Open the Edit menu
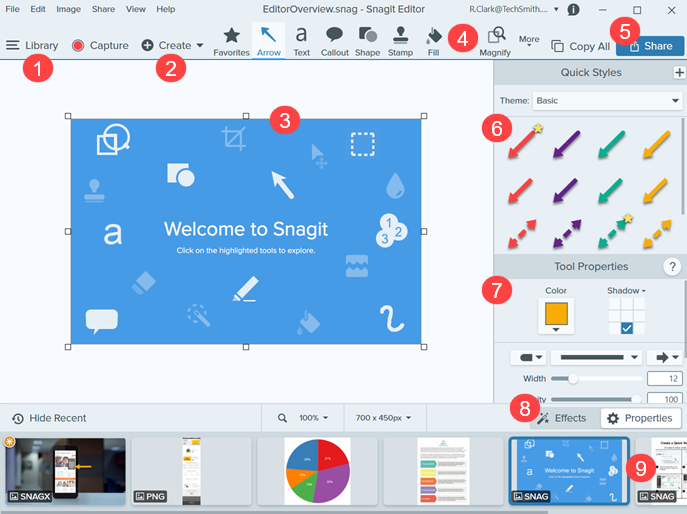 [38, 9]
